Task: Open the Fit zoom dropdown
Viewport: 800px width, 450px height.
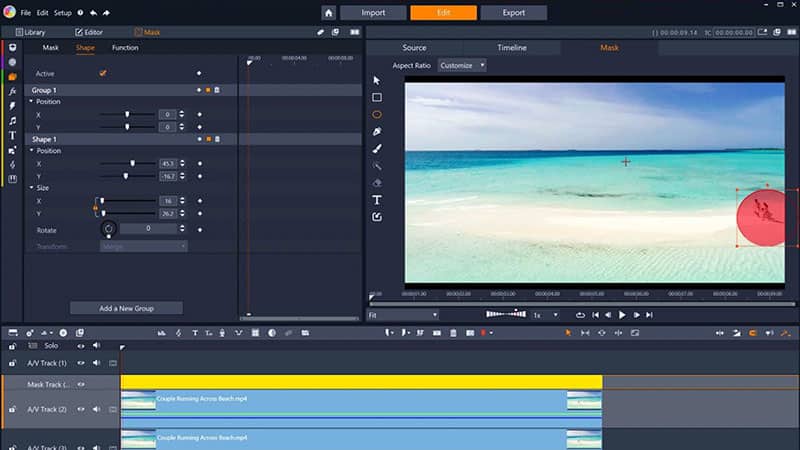Action: [403, 314]
